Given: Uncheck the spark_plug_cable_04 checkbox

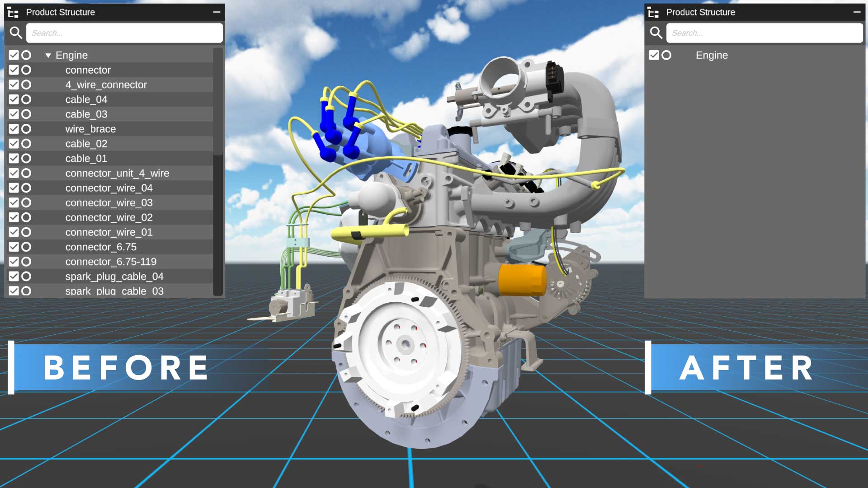Looking at the screenshot, I should [14, 277].
